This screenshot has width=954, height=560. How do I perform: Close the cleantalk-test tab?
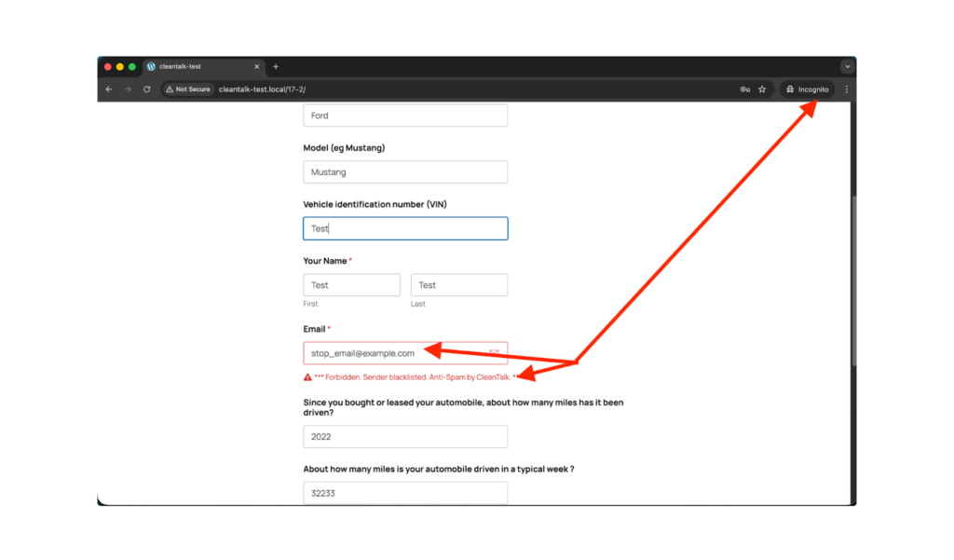point(257,67)
